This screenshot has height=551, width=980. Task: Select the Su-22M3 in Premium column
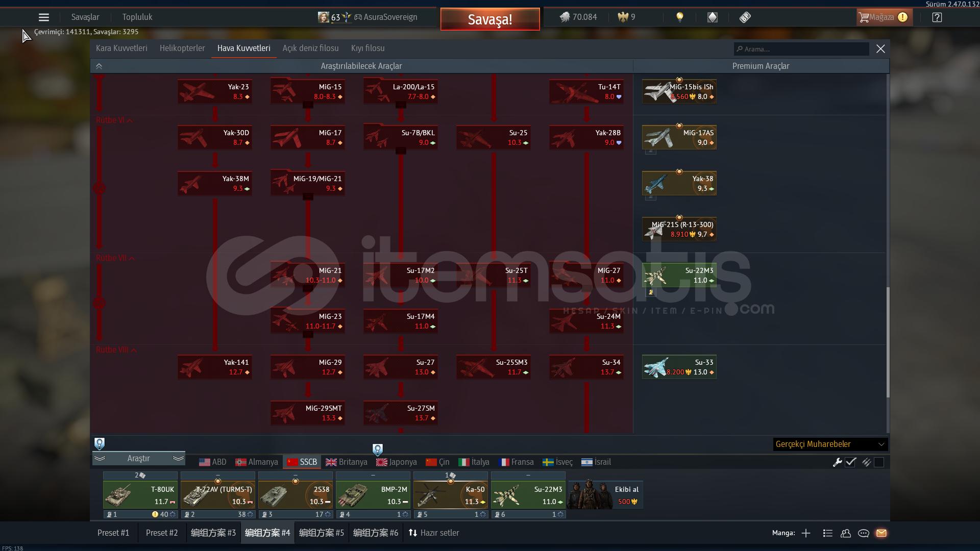pyautogui.click(x=679, y=275)
